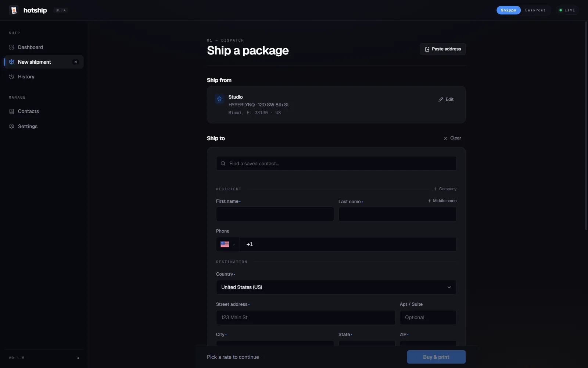Add a Middle name field
588x368 pixels.
coord(442,201)
